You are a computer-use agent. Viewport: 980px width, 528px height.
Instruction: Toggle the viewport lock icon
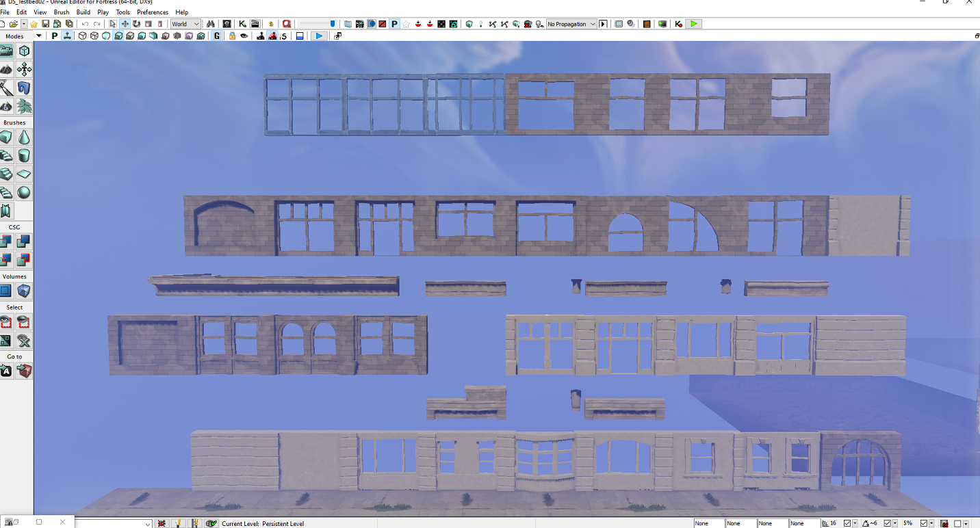point(232,36)
